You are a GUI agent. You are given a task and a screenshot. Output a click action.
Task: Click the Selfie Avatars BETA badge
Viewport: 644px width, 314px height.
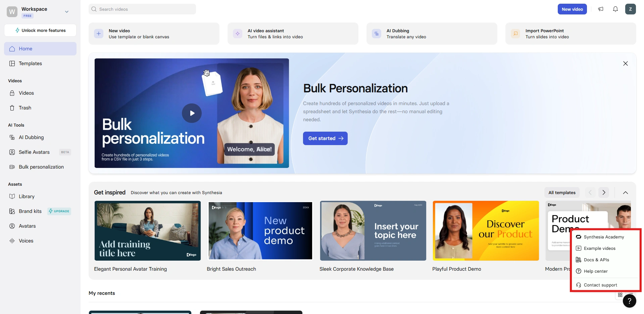(x=65, y=152)
